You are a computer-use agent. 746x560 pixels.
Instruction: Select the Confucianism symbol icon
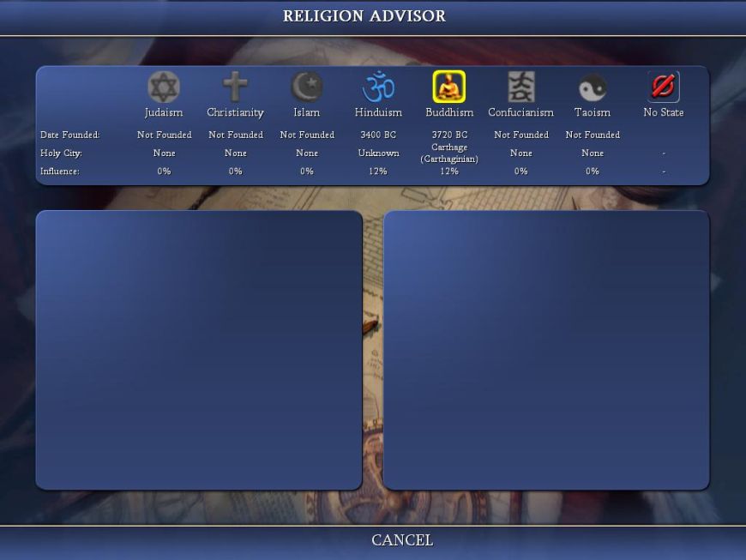click(x=520, y=87)
